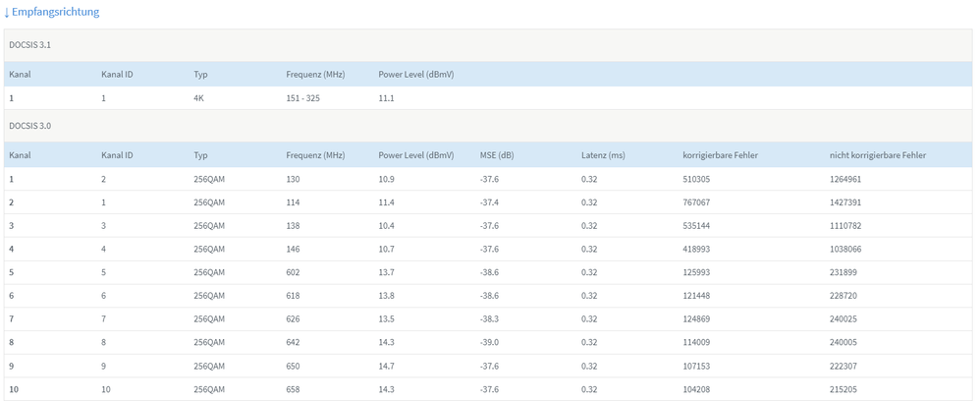Click frequency value 642

(293, 343)
